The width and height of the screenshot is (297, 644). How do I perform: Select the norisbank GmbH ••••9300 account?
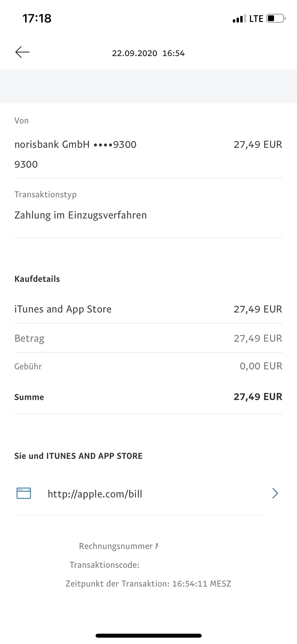[76, 145]
